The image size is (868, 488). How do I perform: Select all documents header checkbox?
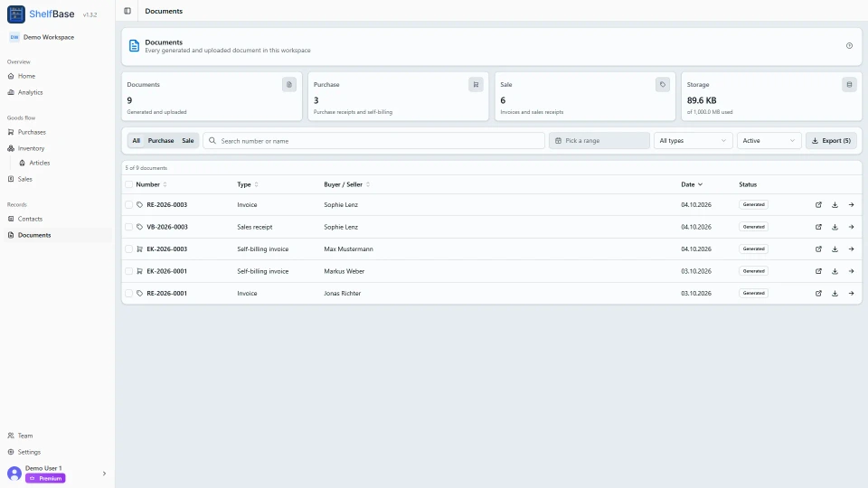[129, 184]
